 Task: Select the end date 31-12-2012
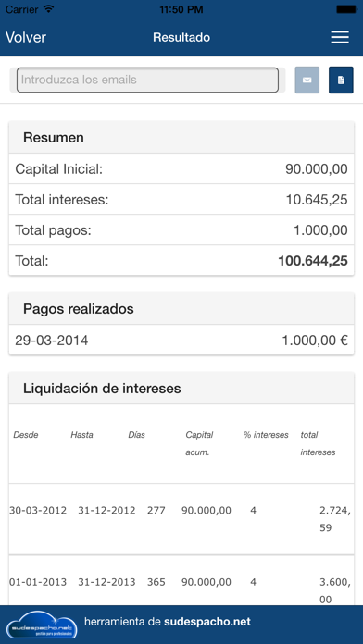(x=106, y=510)
